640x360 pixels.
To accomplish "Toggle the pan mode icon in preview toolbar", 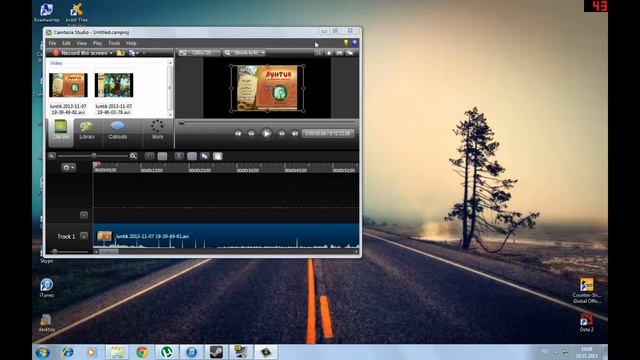I will point(329,53).
